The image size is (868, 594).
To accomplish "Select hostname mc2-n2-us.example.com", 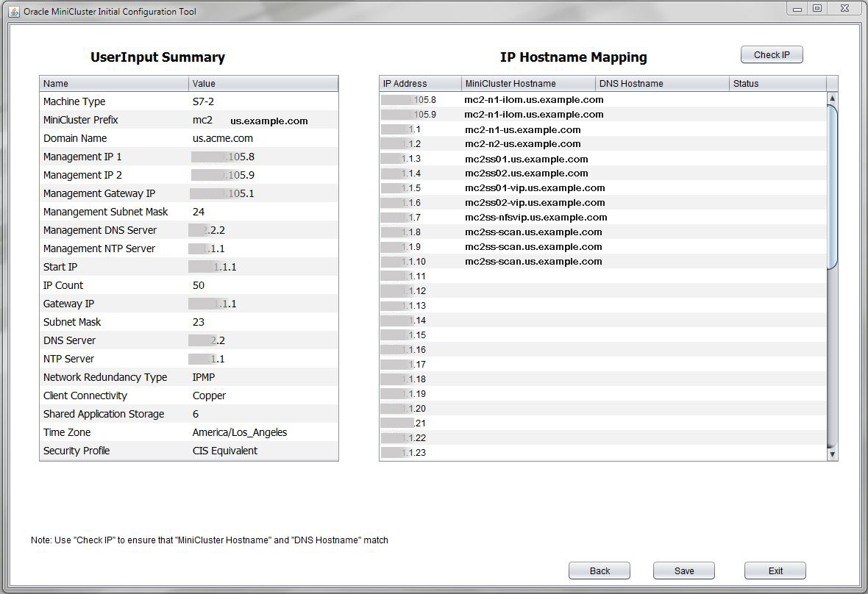I will tap(522, 144).
